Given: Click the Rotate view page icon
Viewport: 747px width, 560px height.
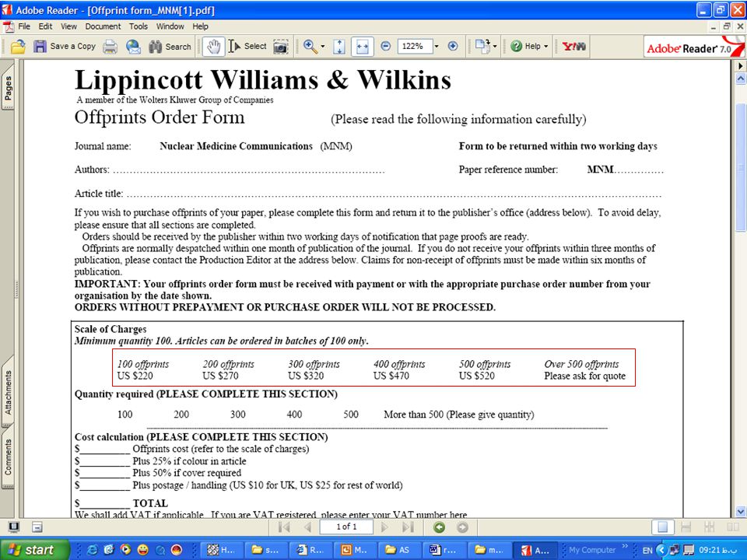Looking at the screenshot, I should coord(482,46).
